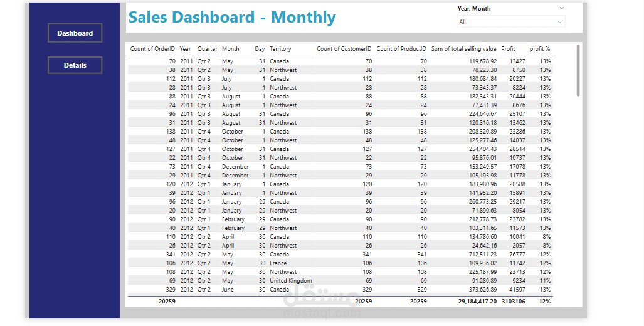The width and height of the screenshot is (644, 326).
Task: Sort by Territory column header
Action: coord(280,49)
